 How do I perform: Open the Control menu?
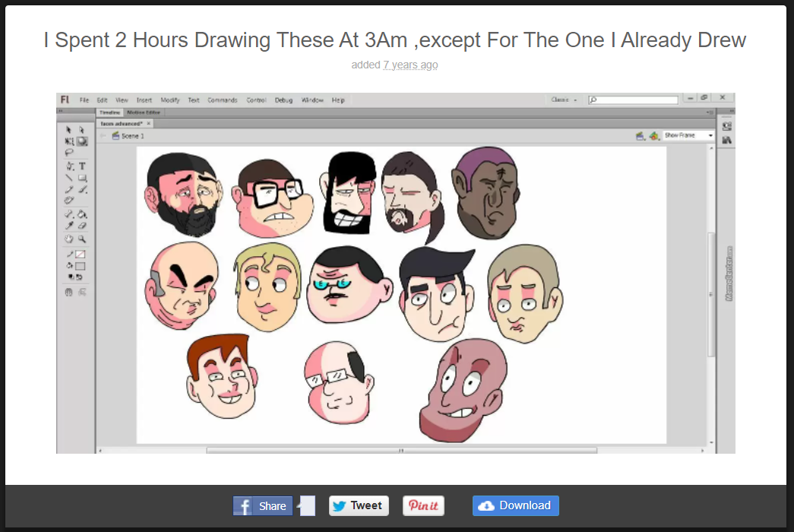coord(256,100)
